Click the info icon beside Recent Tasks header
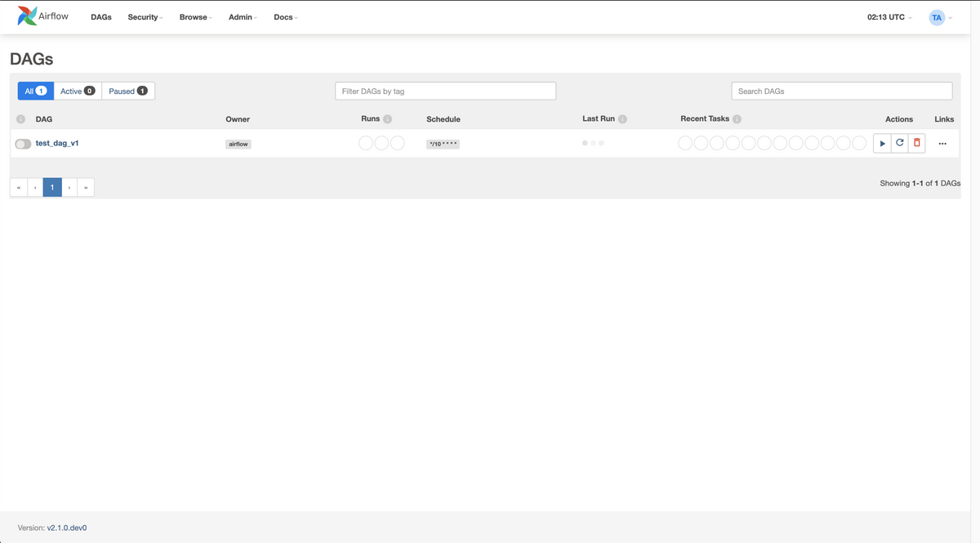Image resolution: width=980 pixels, height=543 pixels. pyautogui.click(x=737, y=119)
